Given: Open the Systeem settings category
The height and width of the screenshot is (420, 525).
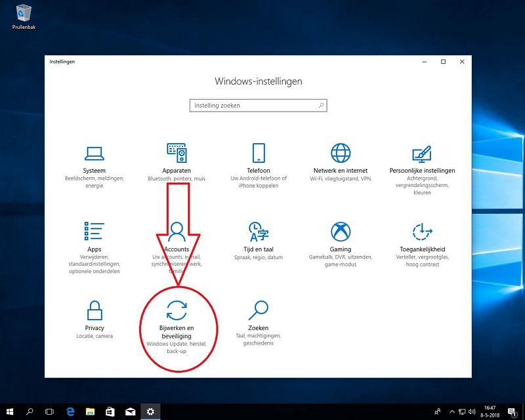Looking at the screenshot, I should click(x=94, y=167).
